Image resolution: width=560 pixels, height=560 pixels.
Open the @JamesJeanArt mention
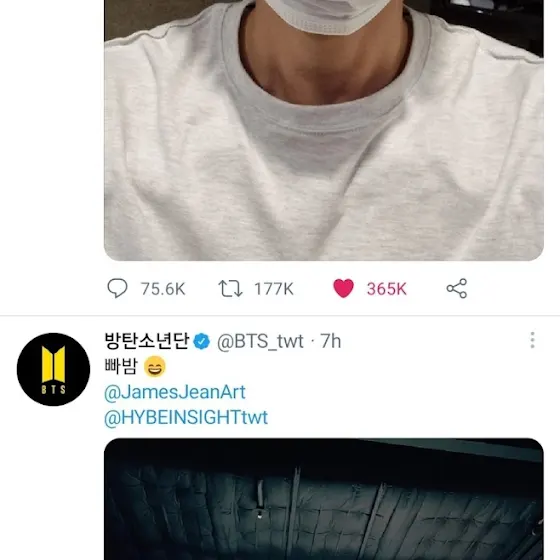coord(175,392)
